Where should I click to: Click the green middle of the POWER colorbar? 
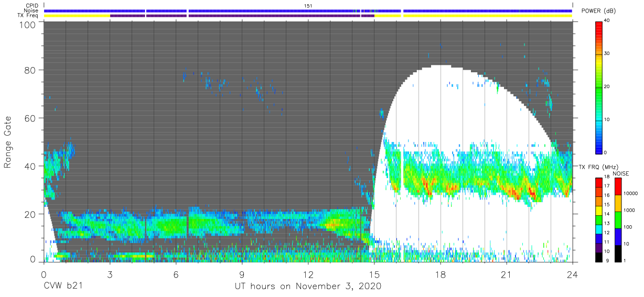(599, 86)
